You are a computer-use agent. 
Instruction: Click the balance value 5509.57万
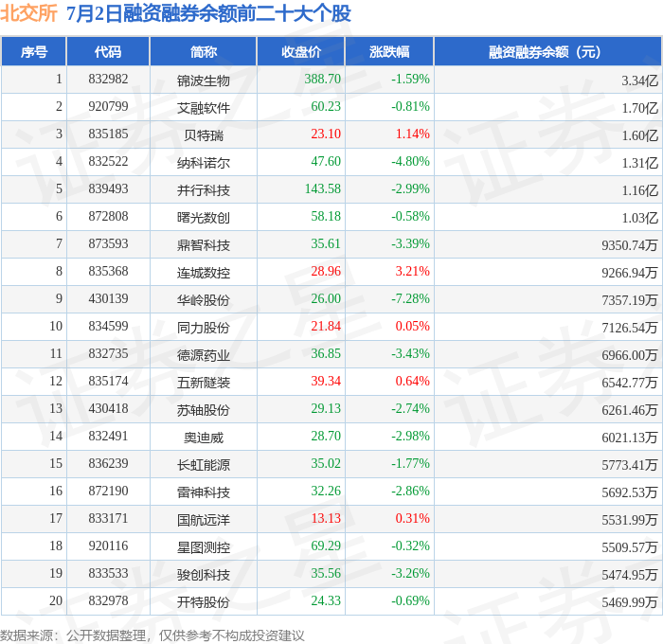coord(630,547)
